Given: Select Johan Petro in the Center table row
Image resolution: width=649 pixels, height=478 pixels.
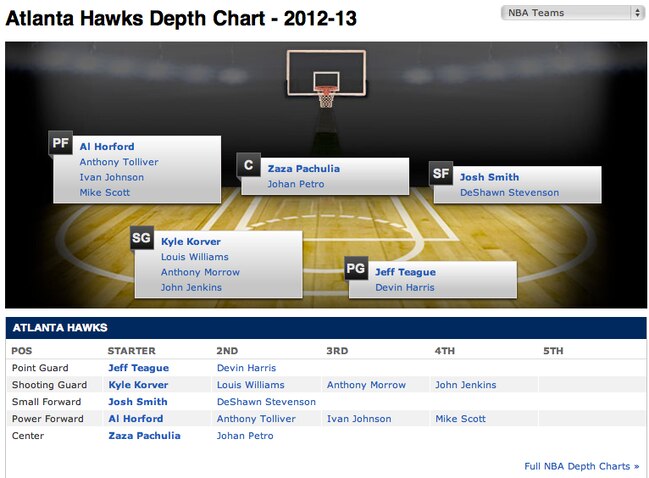Looking at the screenshot, I should 245,435.
